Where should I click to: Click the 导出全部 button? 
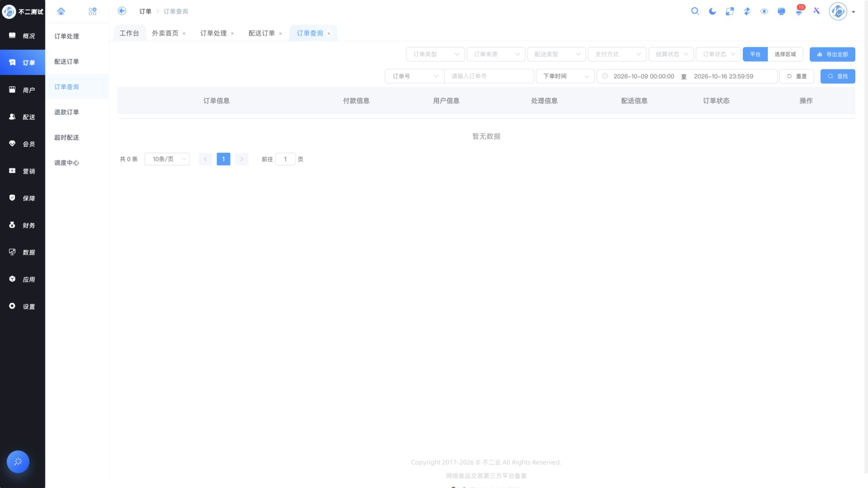pos(832,54)
